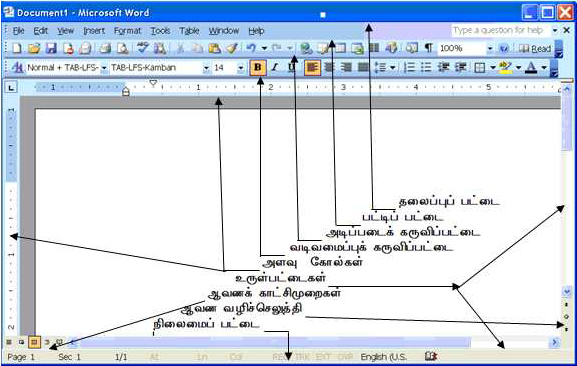Toggle Bold formatting button
Image resolution: width=577 pixels, height=366 pixels.
(x=258, y=68)
